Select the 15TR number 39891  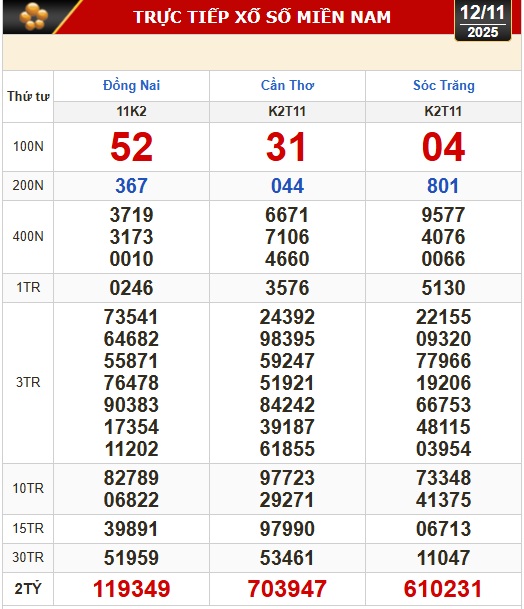(131, 529)
